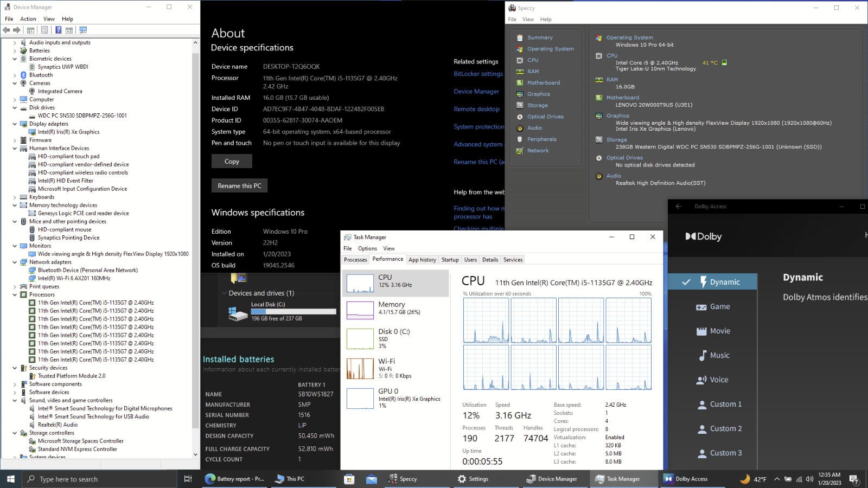
Task: Click Show/Hide Action Pane icon in Device Manager
Action: 69,30
